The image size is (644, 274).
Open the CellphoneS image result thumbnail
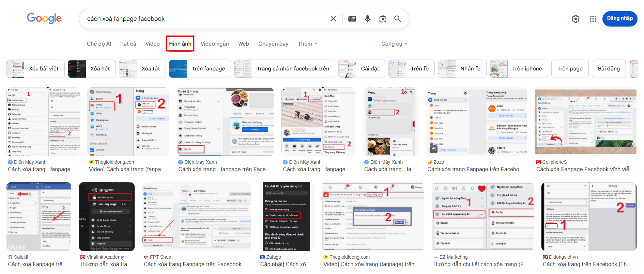click(x=585, y=122)
